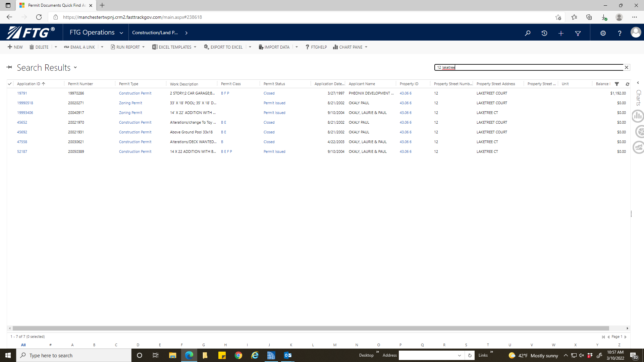Filter by letter L in alphabet bar

[x=313, y=345]
